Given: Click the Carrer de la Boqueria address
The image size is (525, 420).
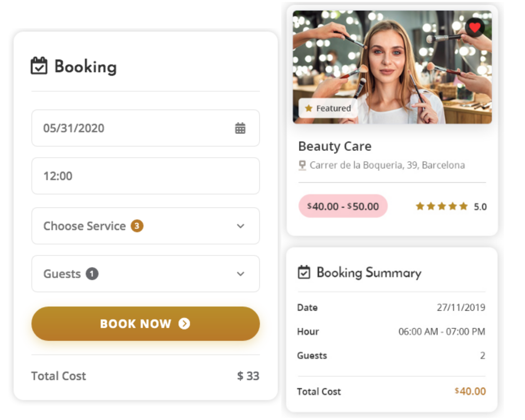Looking at the screenshot, I should click(387, 165).
